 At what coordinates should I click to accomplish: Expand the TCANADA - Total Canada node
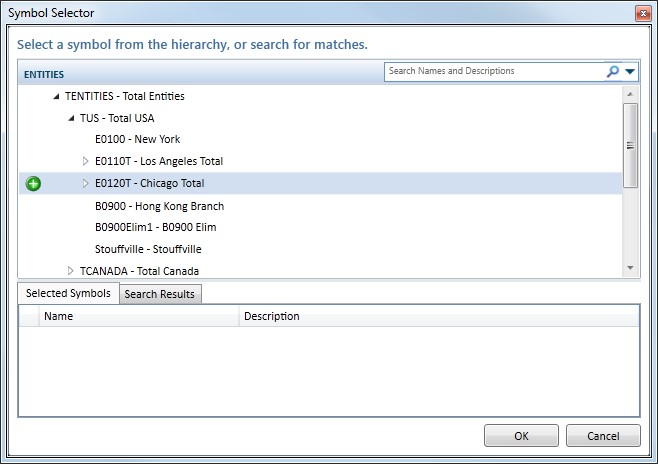point(71,271)
